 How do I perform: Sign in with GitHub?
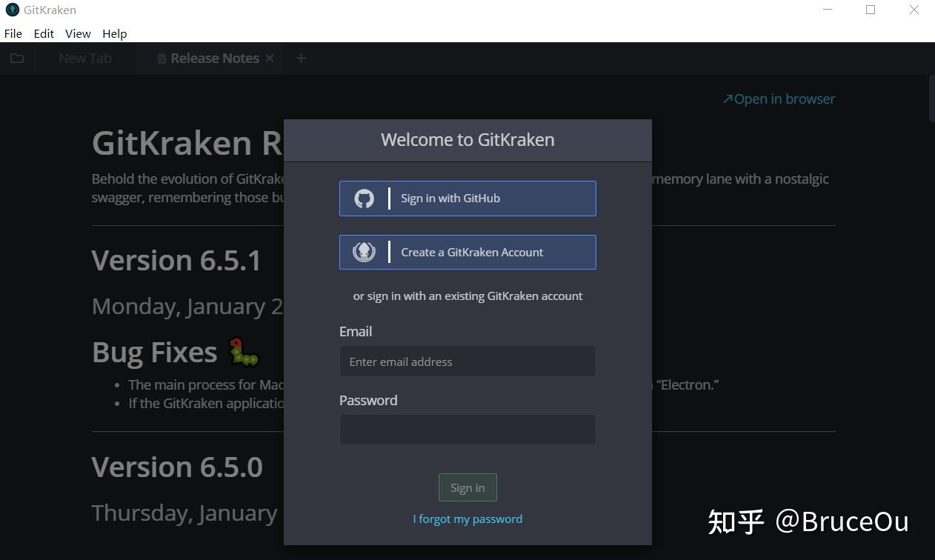467,198
